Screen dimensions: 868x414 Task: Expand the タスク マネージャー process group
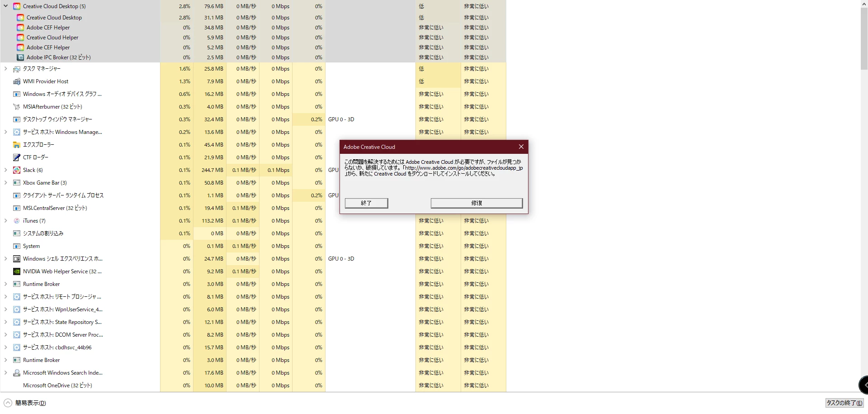5,69
